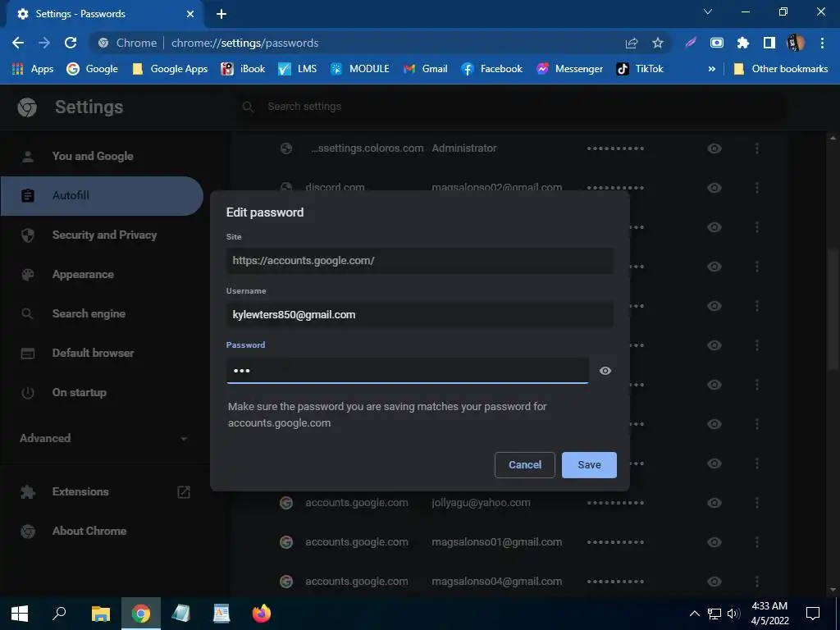Viewport: 840px width, 630px height.
Task: Open the volume control in system tray
Action: [x=733, y=614]
